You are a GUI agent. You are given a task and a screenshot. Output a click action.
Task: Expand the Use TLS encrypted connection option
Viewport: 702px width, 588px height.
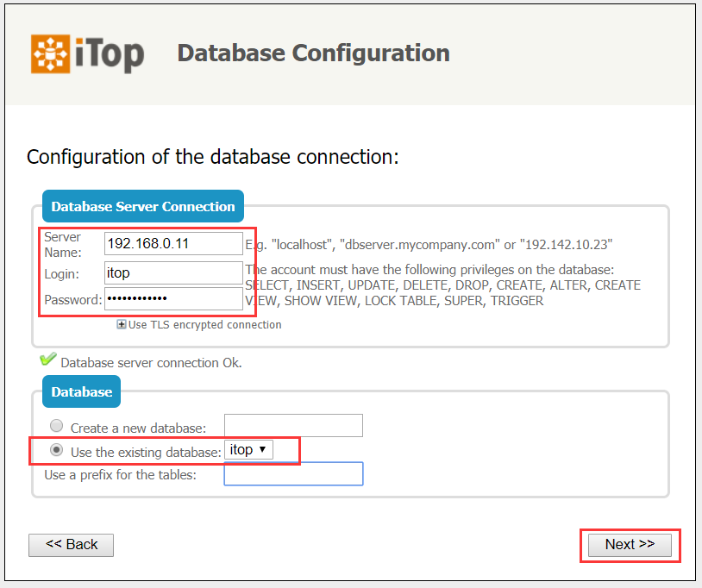coord(121,324)
